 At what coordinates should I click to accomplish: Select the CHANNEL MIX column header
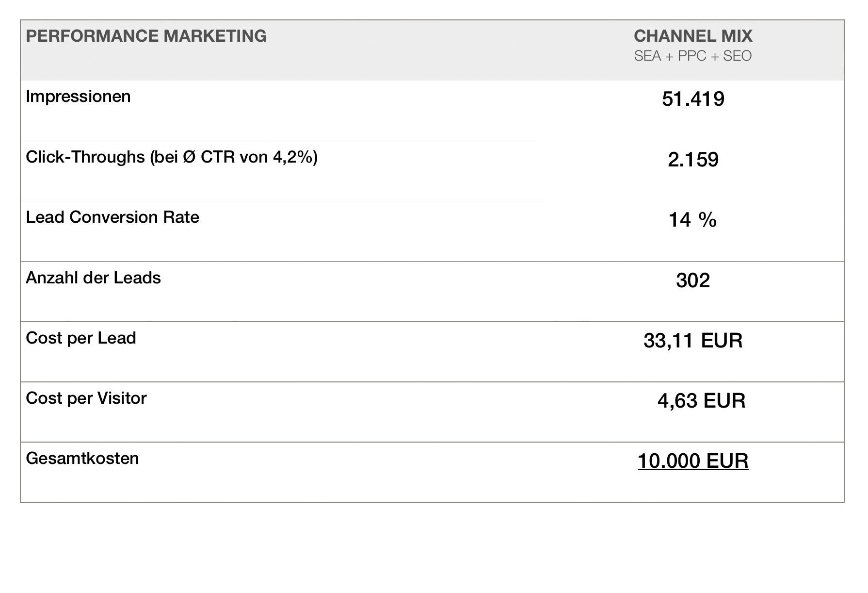(693, 36)
